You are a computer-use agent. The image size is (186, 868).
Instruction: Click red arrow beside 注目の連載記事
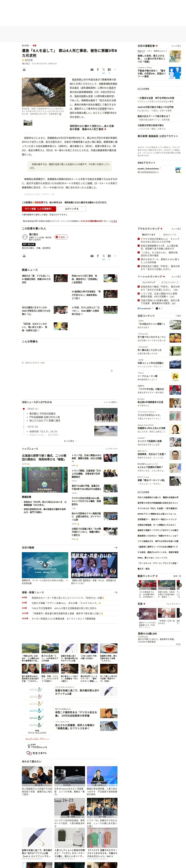(x=157, y=46)
